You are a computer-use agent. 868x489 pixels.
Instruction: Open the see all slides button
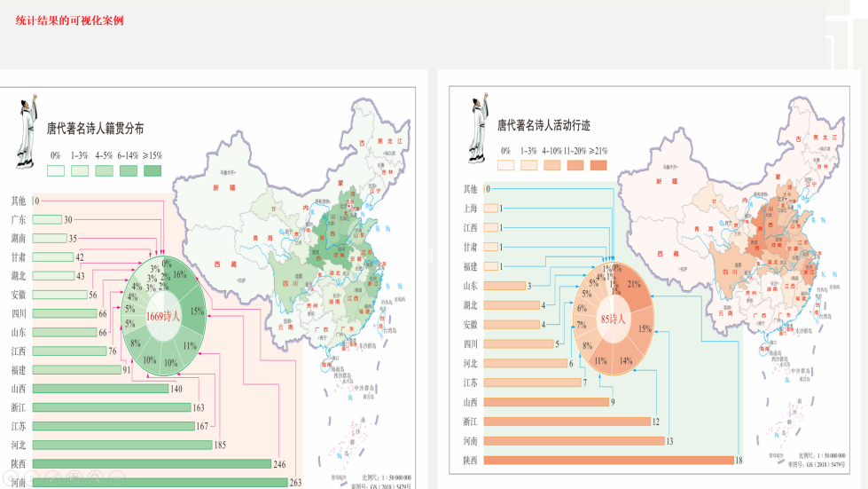[x=74, y=477]
